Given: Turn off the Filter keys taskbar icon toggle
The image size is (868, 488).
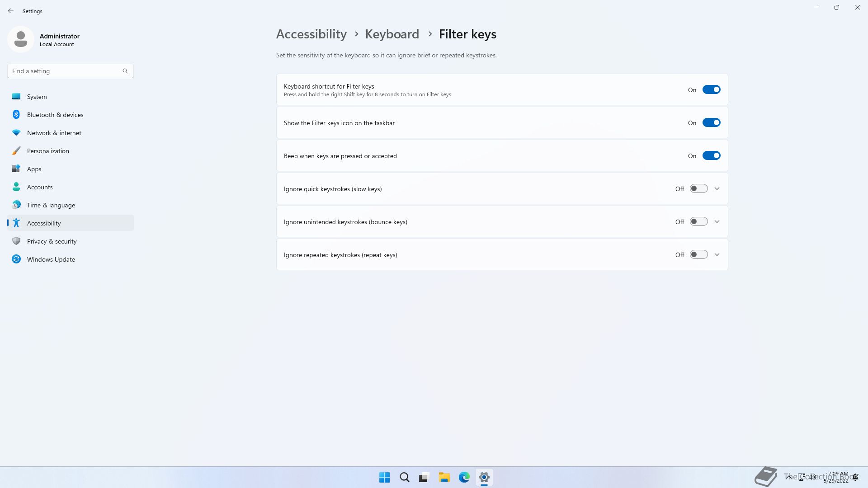Looking at the screenshot, I should [x=711, y=122].
